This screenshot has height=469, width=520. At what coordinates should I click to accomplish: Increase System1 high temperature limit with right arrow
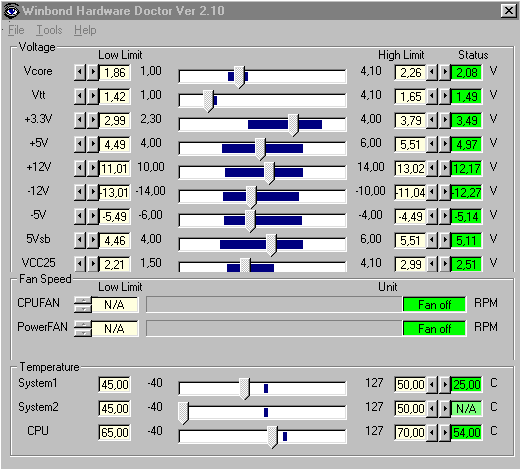click(x=445, y=384)
